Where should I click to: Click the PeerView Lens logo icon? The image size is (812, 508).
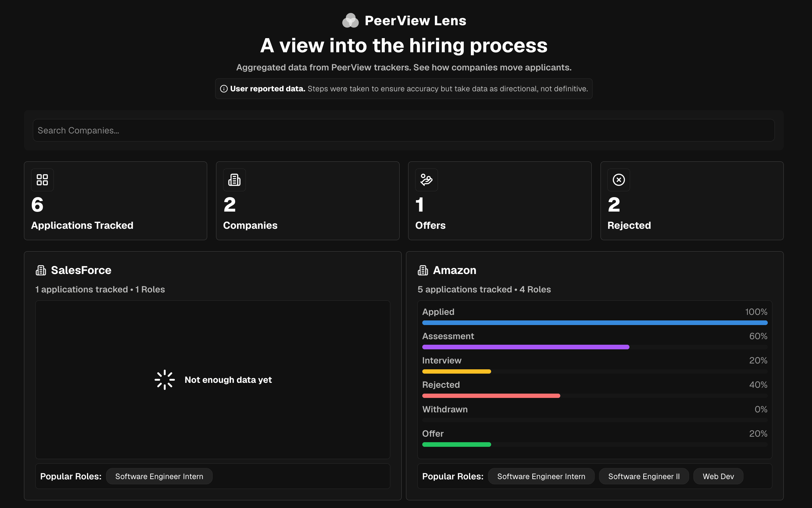click(350, 21)
